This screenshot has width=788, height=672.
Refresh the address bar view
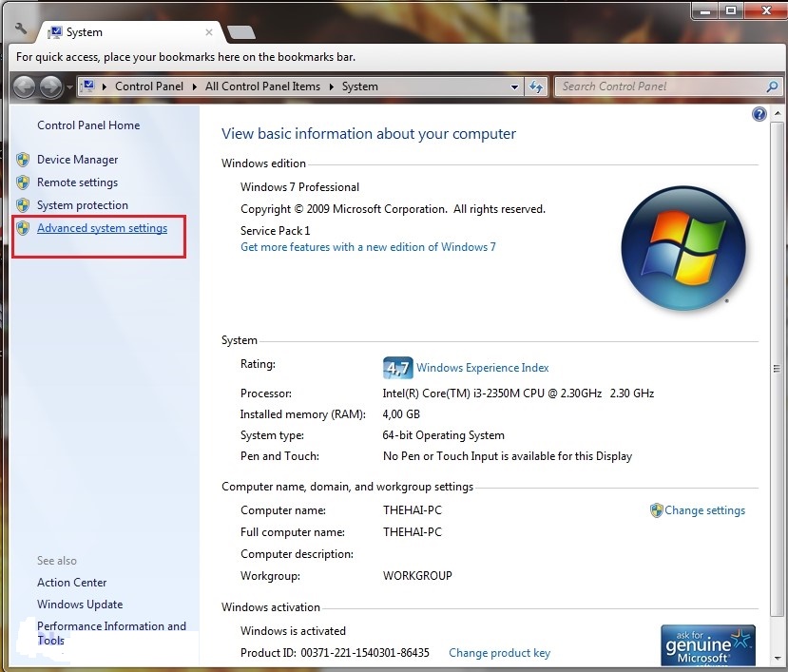click(536, 86)
